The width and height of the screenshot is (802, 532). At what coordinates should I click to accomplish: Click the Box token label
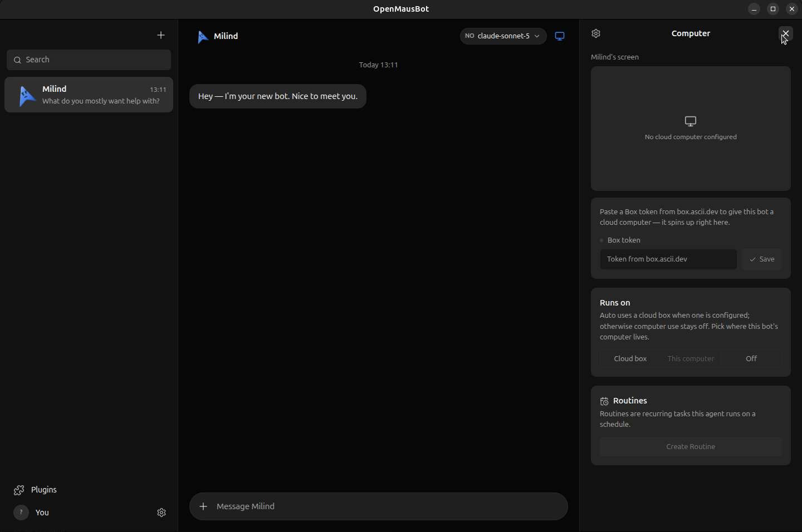(624, 240)
